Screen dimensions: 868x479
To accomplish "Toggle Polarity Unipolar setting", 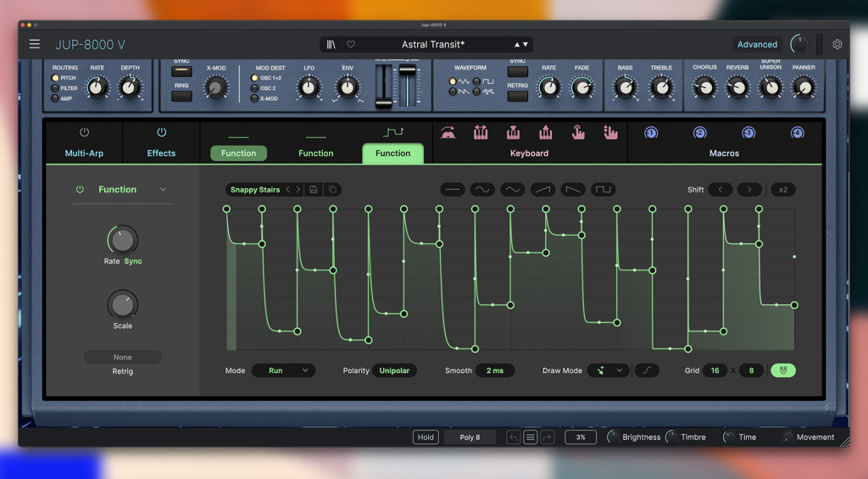I will [394, 370].
